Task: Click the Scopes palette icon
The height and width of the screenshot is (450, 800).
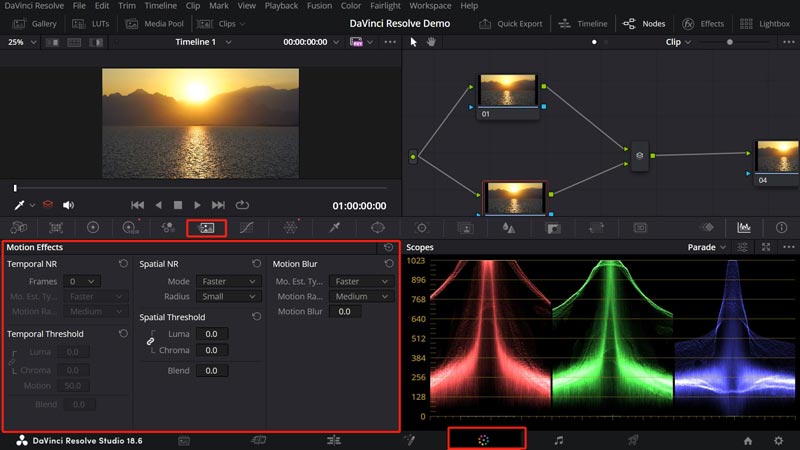Action: 743,228
